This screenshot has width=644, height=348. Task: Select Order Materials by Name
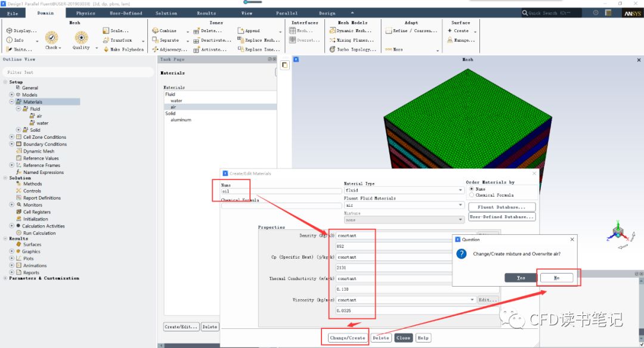click(472, 189)
